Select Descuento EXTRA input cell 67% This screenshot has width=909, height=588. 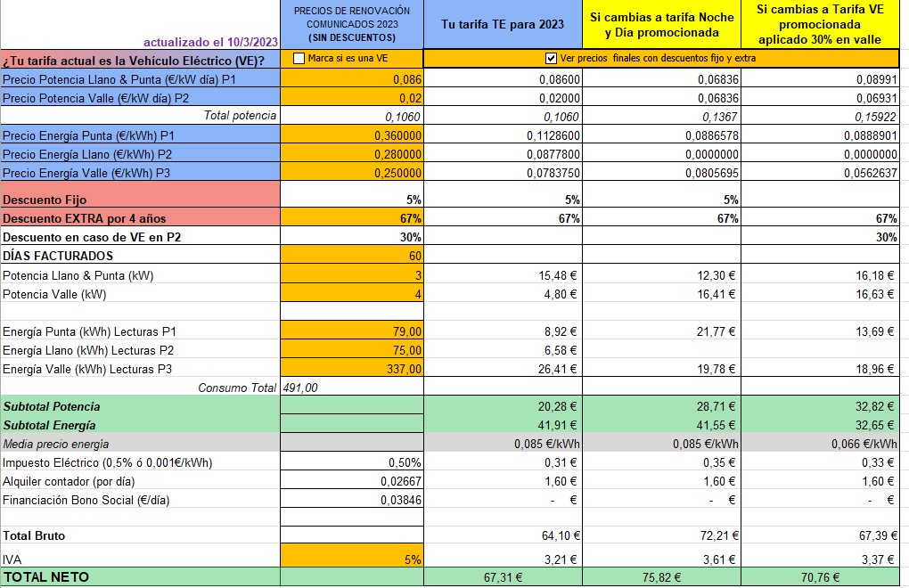tap(352, 217)
